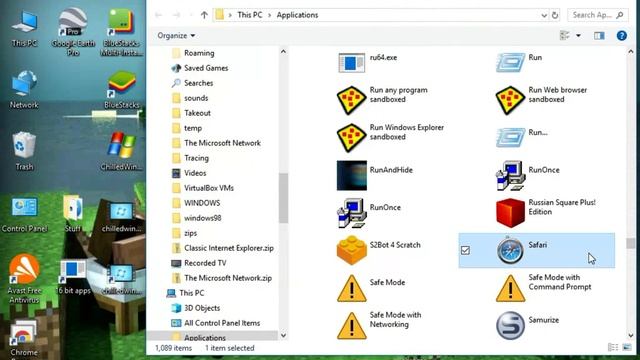640x360 pixels.
Task: Click the change your view button
Action: coord(565,36)
